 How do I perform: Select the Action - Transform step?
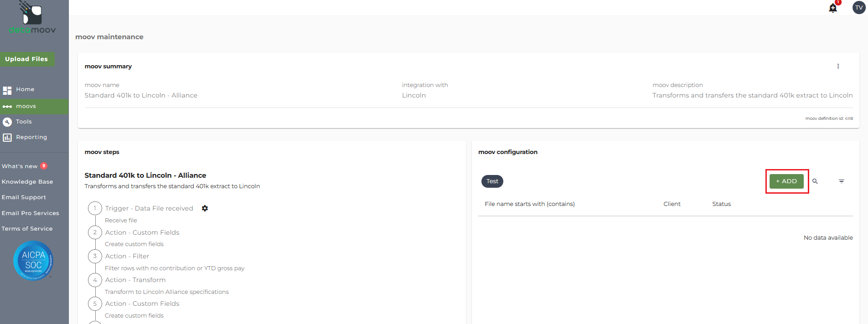tap(135, 280)
